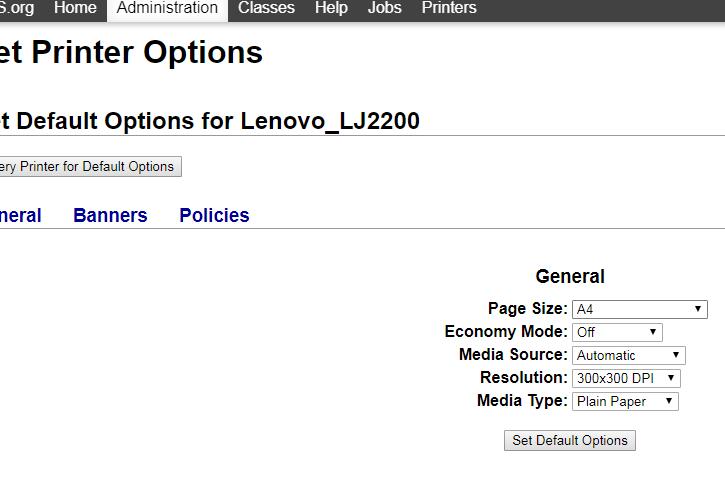View the Jobs page
725x481 pixels.
(385, 8)
